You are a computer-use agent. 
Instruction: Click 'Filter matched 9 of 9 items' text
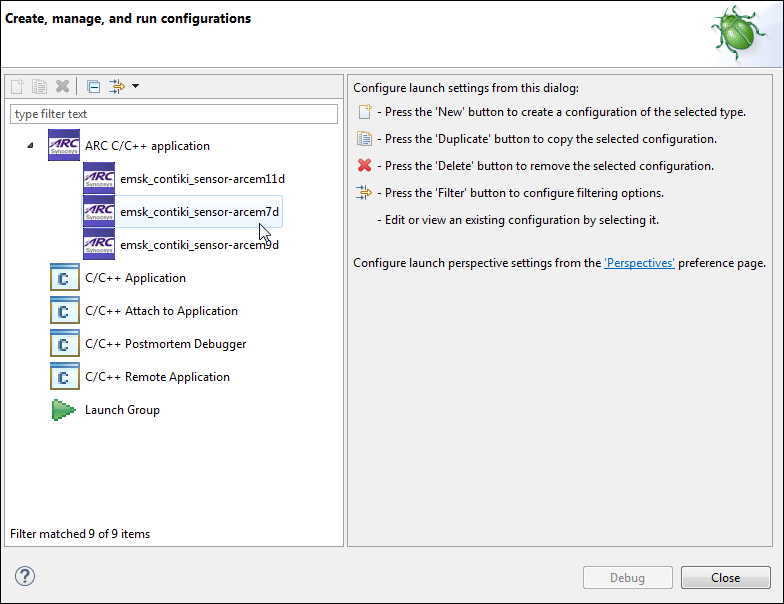click(80, 534)
